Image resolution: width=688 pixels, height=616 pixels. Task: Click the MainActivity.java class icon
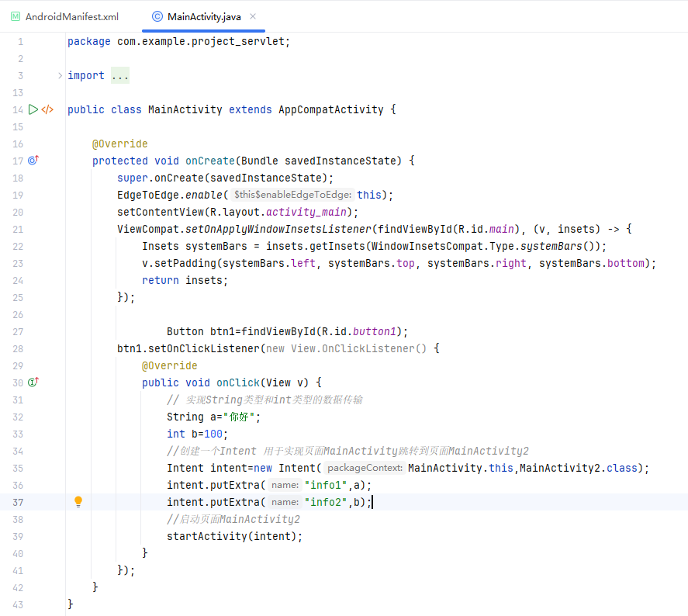(x=157, y=16)
